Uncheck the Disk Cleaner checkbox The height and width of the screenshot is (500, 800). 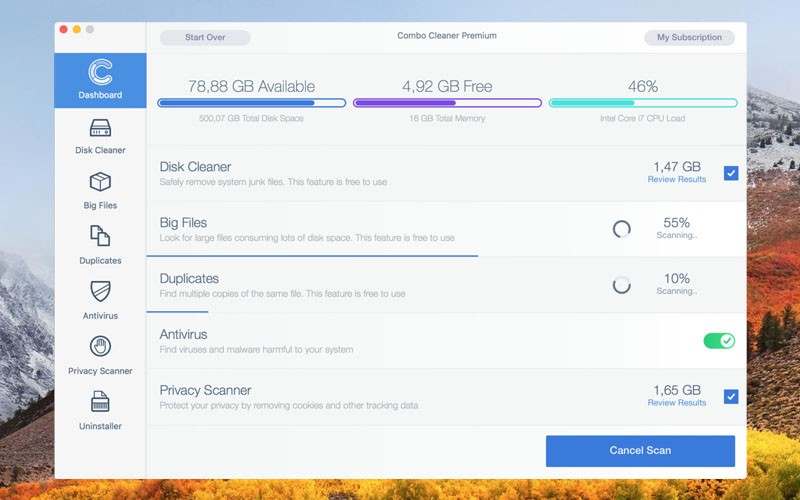tap(731, 173)
